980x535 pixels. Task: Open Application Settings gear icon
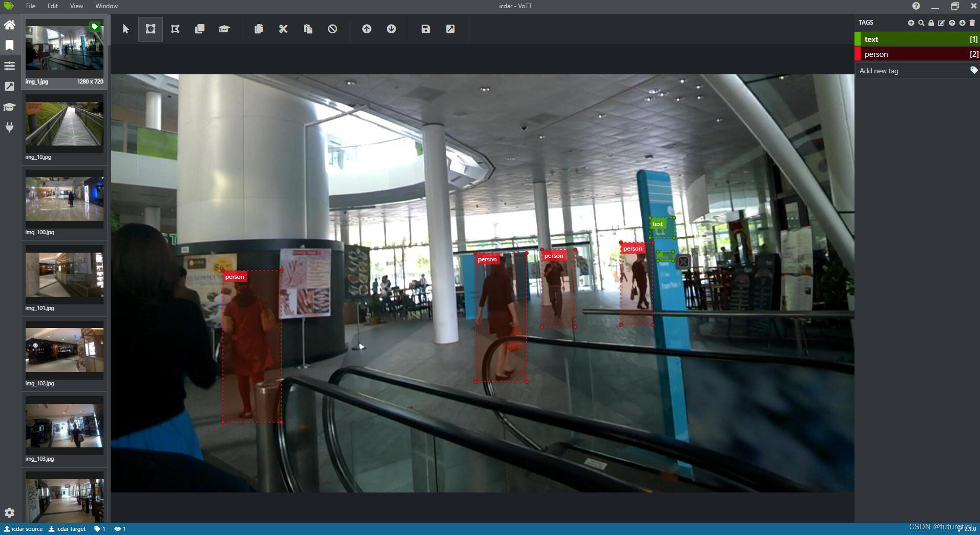(x=9, y=512)
